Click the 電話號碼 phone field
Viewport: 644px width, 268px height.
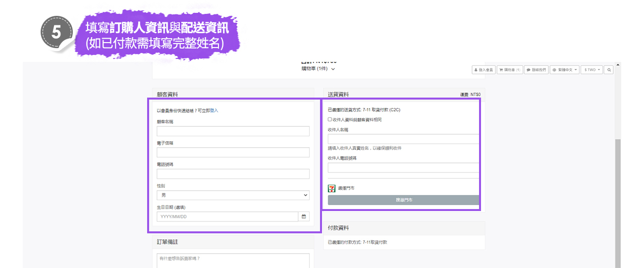[x=233, y=174]
